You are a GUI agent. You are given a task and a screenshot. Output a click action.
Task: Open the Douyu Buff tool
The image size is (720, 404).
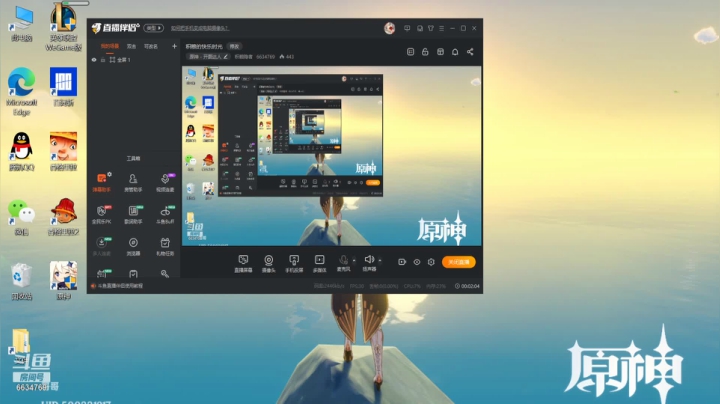tap(165, 214)
